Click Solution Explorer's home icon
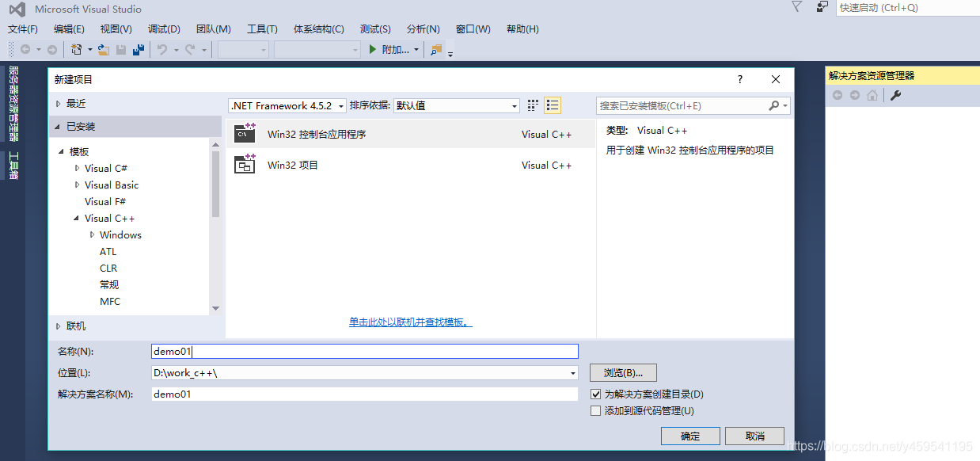This screenshot has height=461, width=980. [x=872, y=95]
